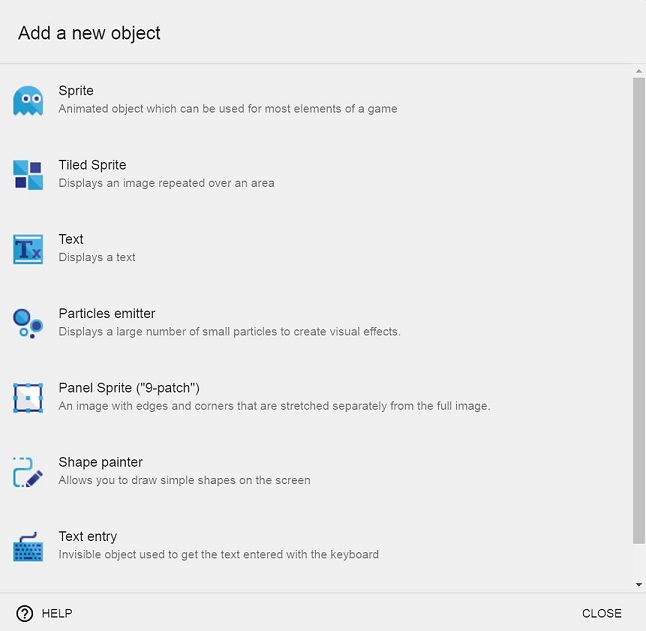Pick the Text object title
Screen dimensions: 646x631
[71, 239]
